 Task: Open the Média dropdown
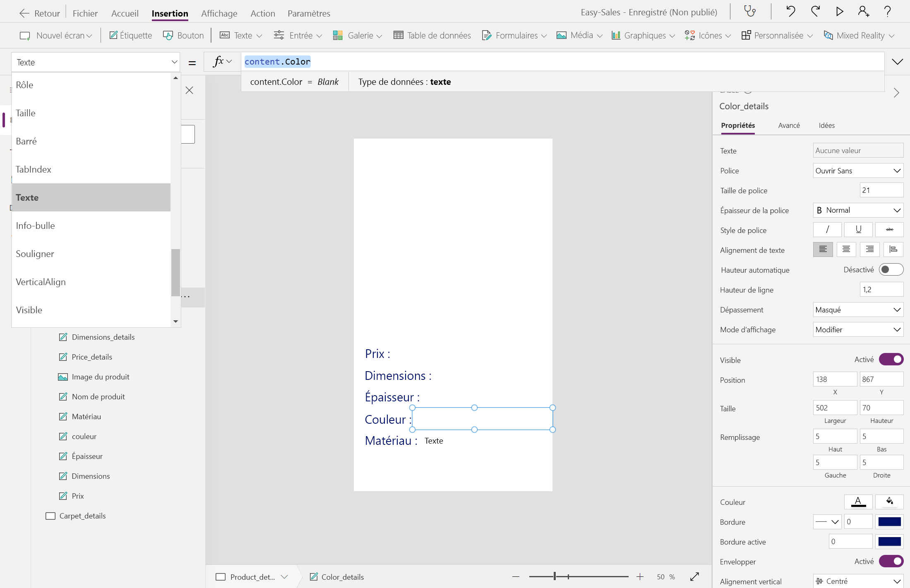pos(579,36)
